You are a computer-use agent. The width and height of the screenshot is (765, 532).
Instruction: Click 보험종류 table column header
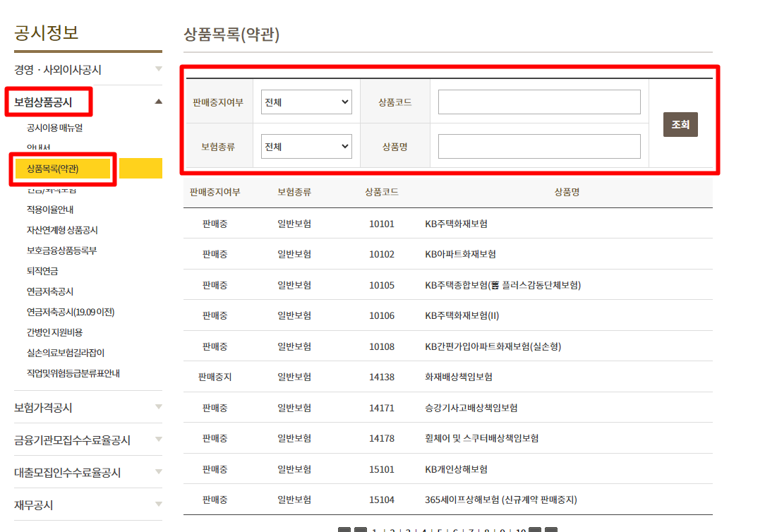click(x=294, y=192)
